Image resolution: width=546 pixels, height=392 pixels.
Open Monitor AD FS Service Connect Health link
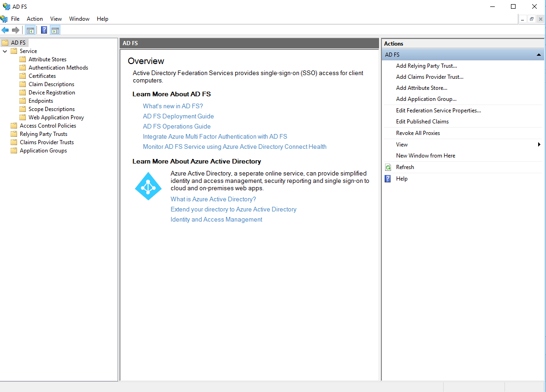pyautogui.click(x=235, y=146)
